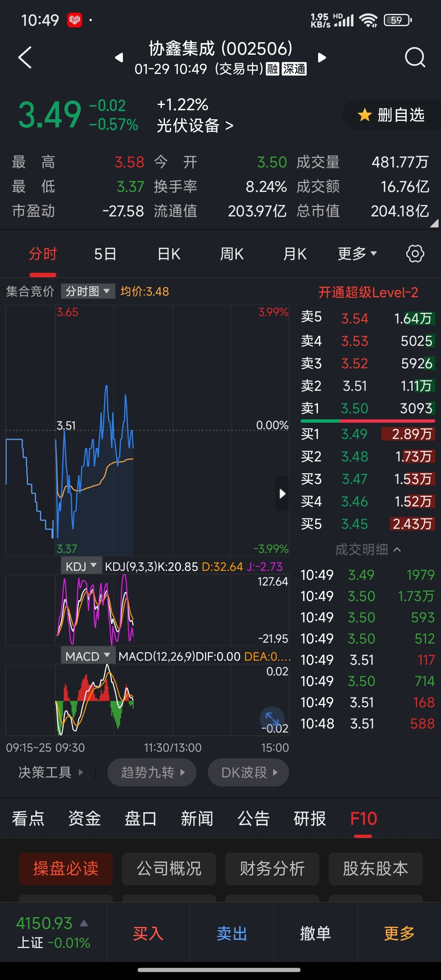Screen dimensions: 441x980
Task: Go to next stock with right triangle
Action: 322,58
